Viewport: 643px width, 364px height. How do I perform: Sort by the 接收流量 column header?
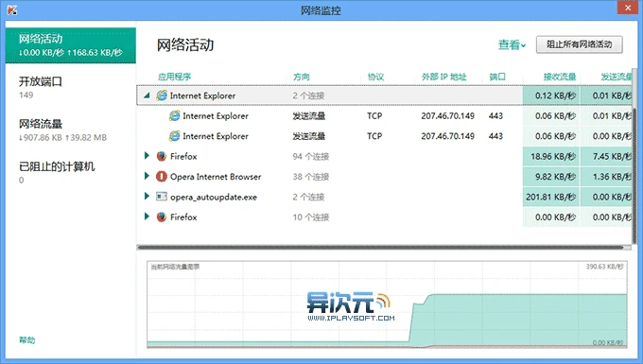pos(560,77)
